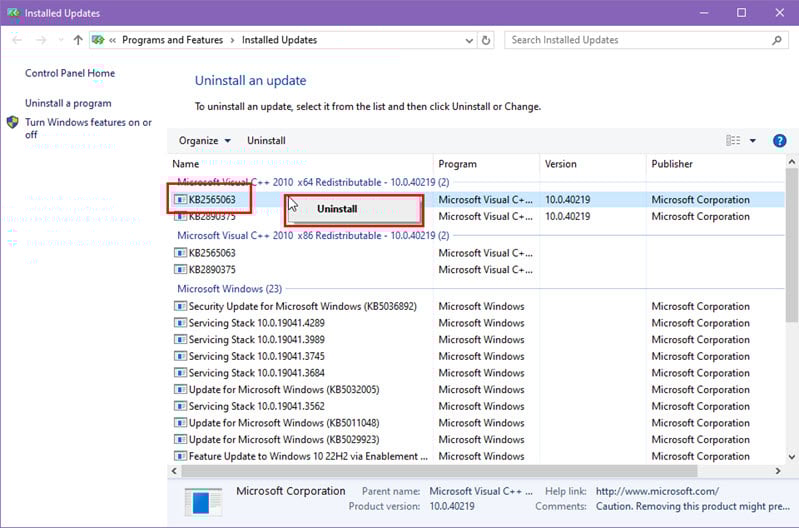Collapse the Visual C++ 2010 x86 Redistributable group

pos(313,235)
